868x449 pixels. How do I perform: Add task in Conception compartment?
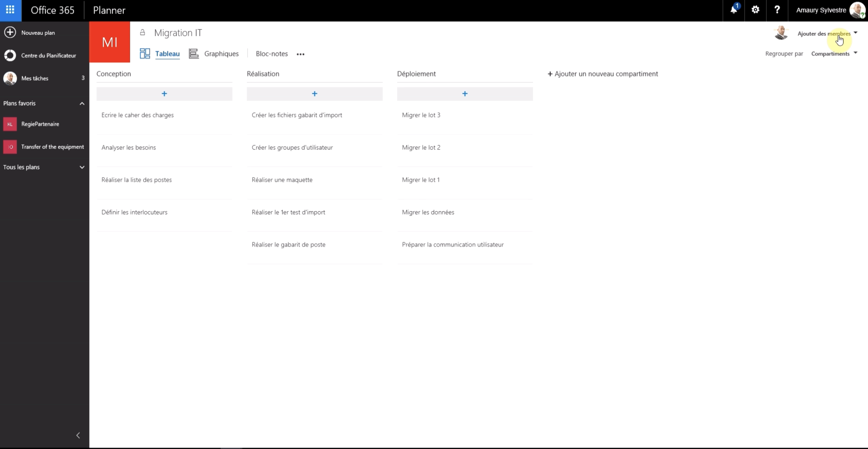(x=164, y=93)
